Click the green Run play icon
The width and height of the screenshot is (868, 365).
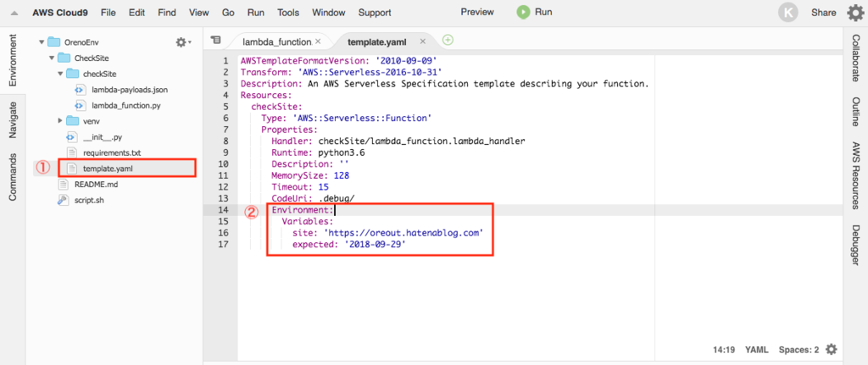tap(523, 12)
